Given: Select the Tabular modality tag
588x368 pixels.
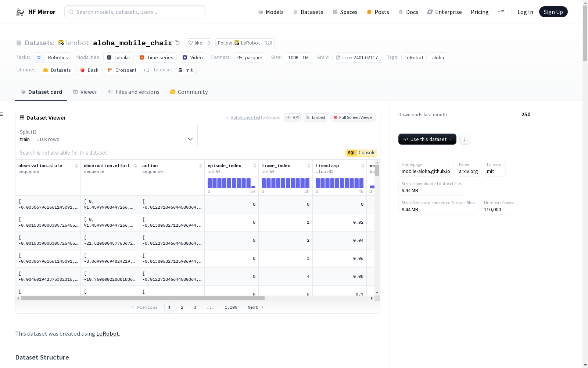Looking at the screenshot, I should tap(118, 57).
